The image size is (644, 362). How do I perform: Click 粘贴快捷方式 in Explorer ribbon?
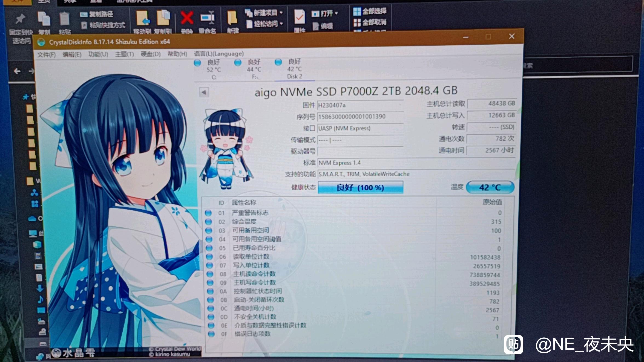click(104, 25)
